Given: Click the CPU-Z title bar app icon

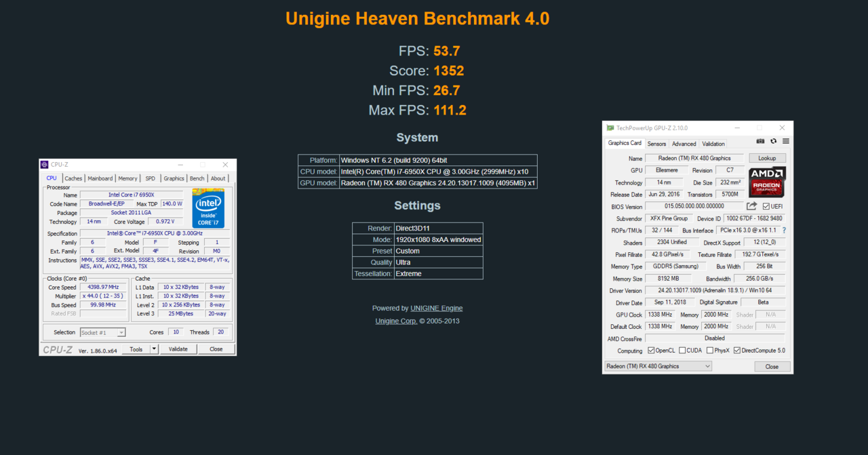Looking at the screenshot, I should (45, 165).
